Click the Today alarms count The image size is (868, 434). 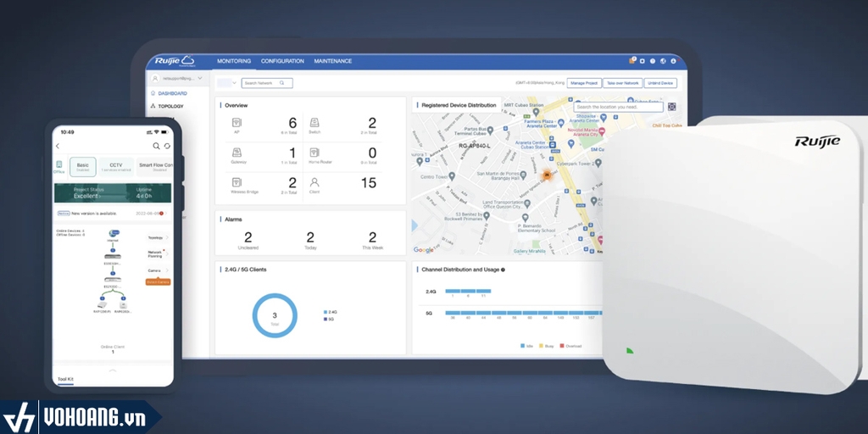[310, 237]
